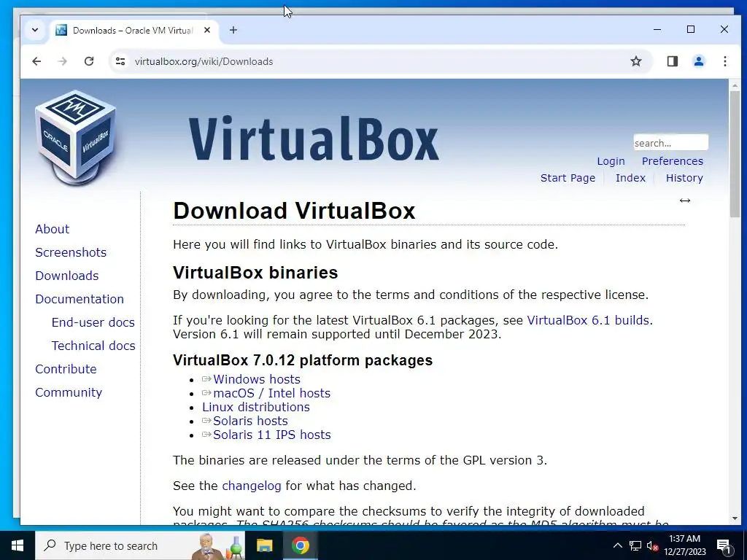Screen dimensions: 747x560
Task: Open File Explorer from the taskbar
Action: [264, 545]
